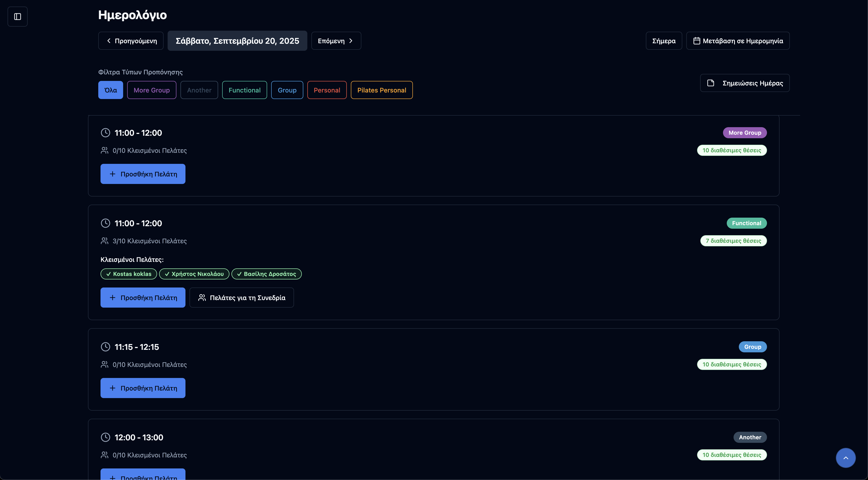The width and height of the screenshot is (868, 480).
Task: Click the scroll-to-top arrow button
Action: coord(845,458)
